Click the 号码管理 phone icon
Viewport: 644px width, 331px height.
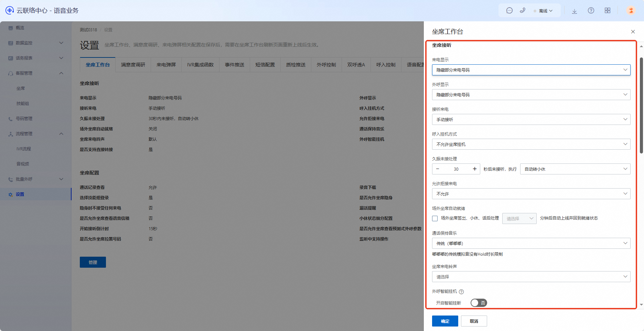tap(11, 119)
